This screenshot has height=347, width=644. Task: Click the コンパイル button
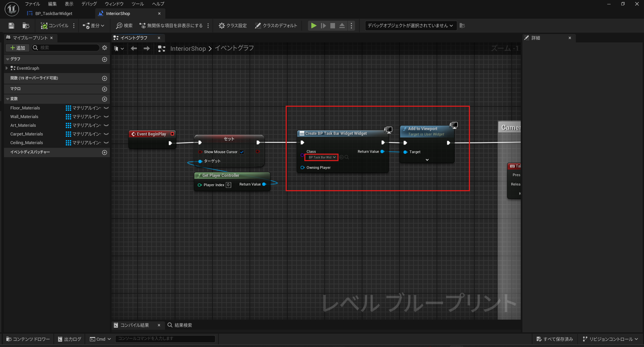[x=55, y=26]
